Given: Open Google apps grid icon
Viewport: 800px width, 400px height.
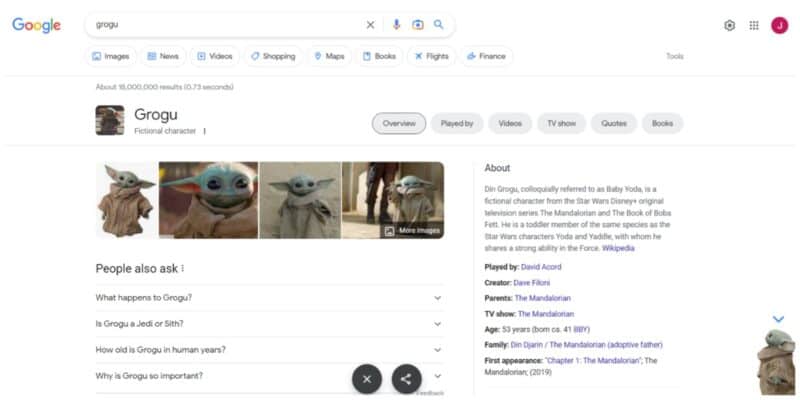Looking at the screenshot, I should pos(754,25).
